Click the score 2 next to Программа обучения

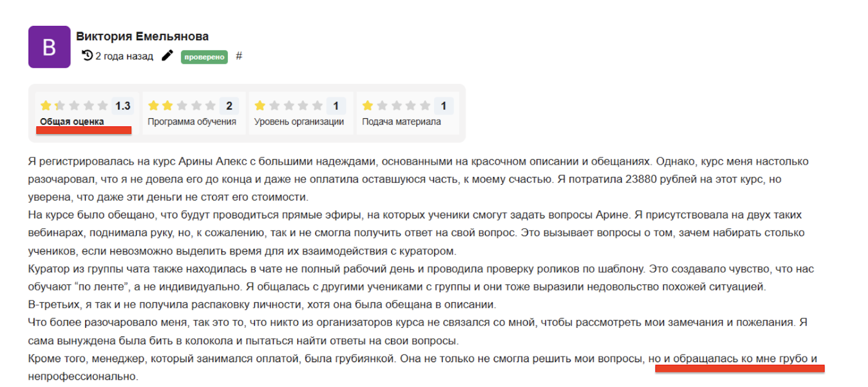coord(229,105)
